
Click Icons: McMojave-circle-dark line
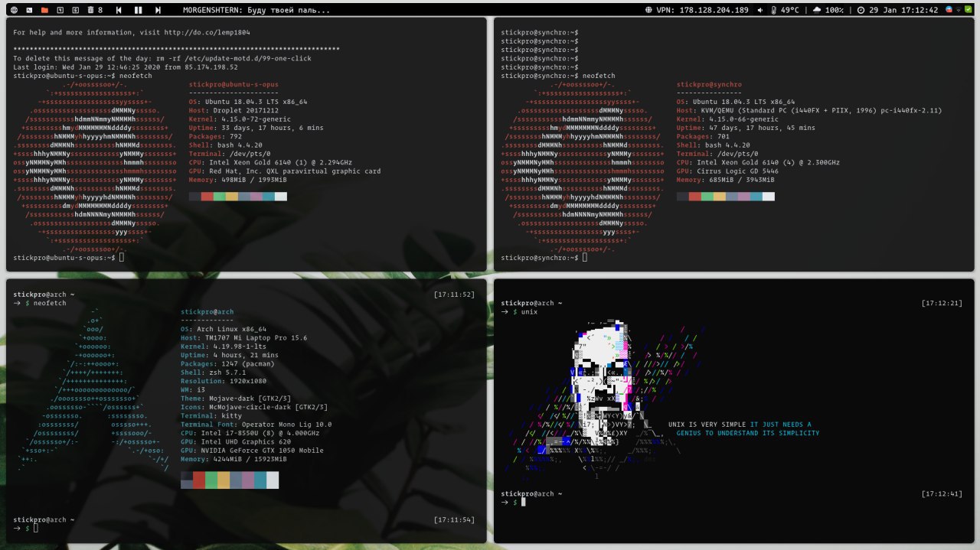pos(254,407)
